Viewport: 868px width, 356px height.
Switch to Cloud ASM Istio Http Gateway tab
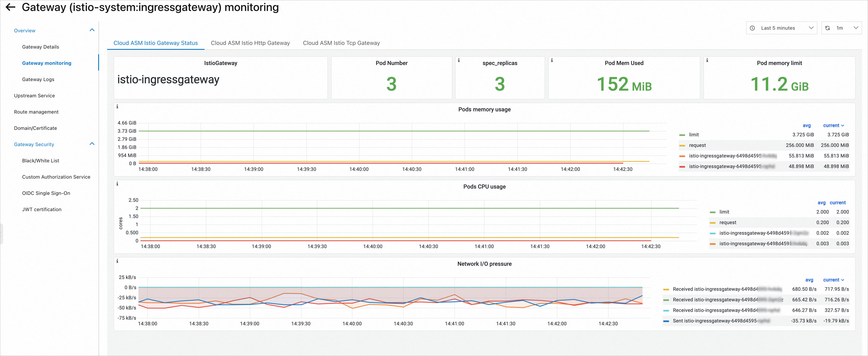(x=250, y=43)
